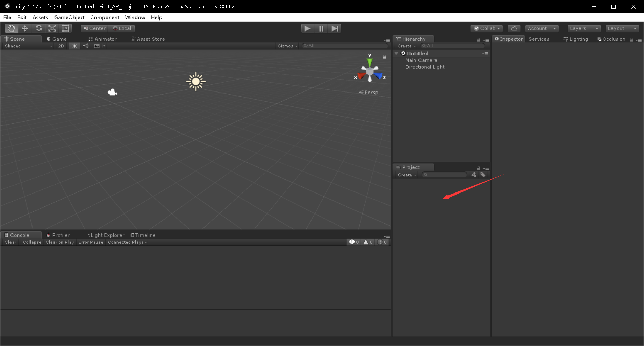Image resolution: width=644 pixels, height=346 pixels.
Task: Open the cloud services button
Action: click(514, 28)
